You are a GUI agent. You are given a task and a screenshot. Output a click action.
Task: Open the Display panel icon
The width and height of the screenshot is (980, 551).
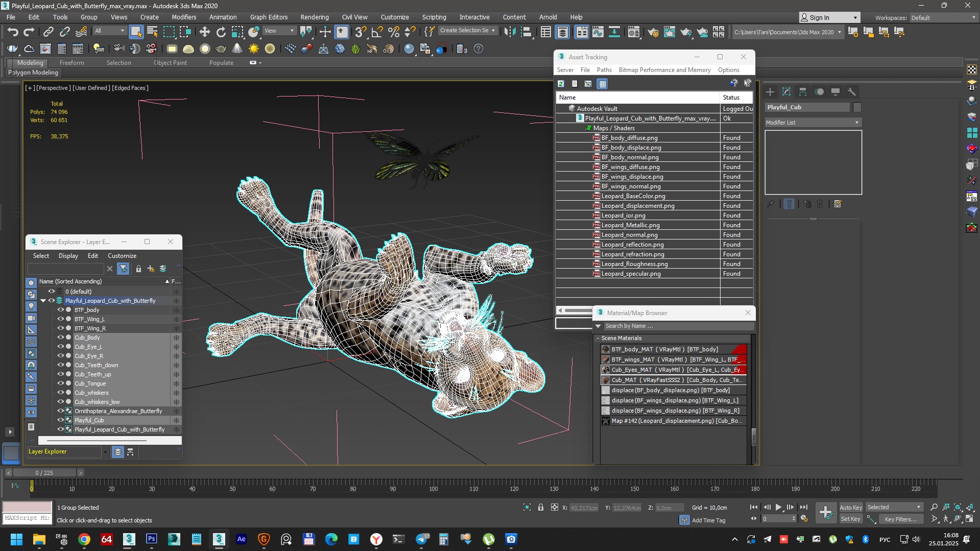[x=835, y=92]
